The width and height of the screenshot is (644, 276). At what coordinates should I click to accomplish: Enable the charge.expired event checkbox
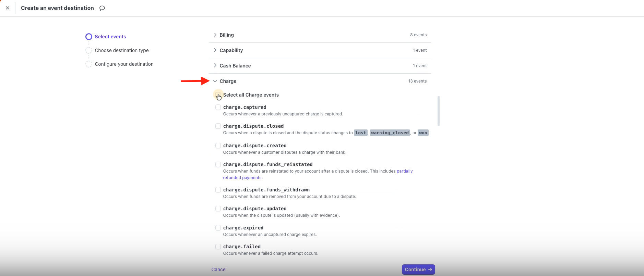218,228
